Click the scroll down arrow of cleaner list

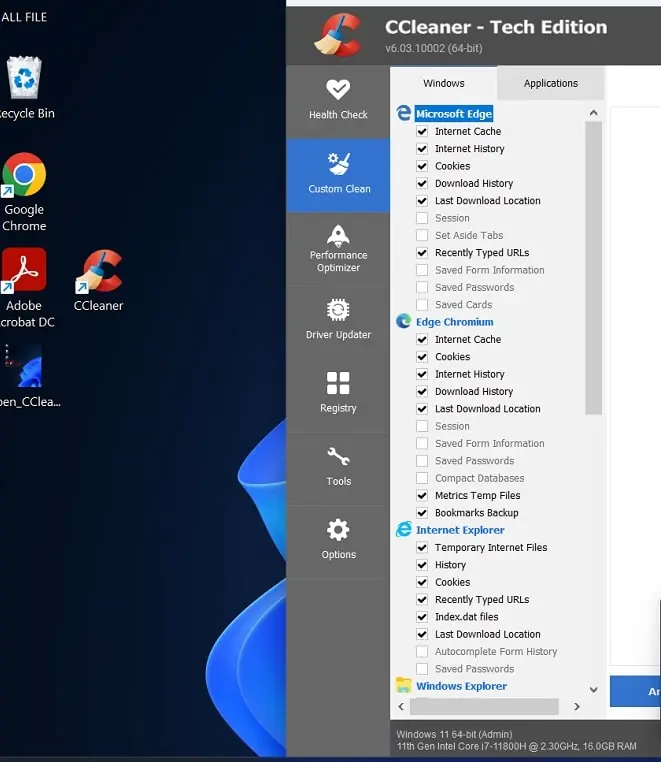click(x=593, y=689)
